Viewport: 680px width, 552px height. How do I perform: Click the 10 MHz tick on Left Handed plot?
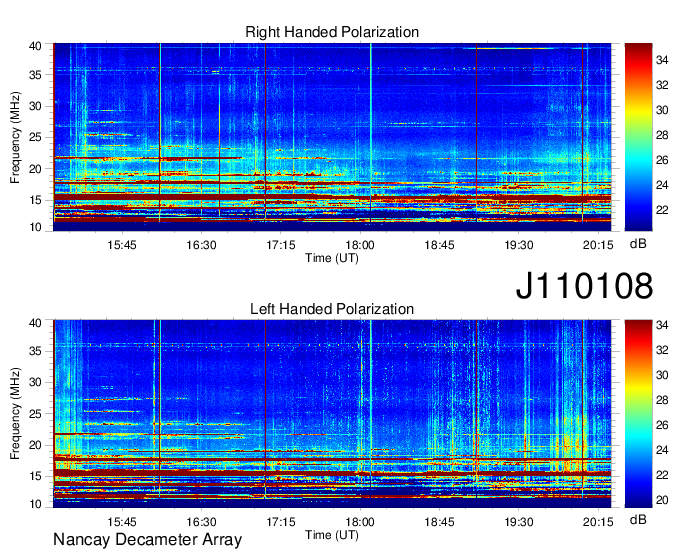click(35, 504)
